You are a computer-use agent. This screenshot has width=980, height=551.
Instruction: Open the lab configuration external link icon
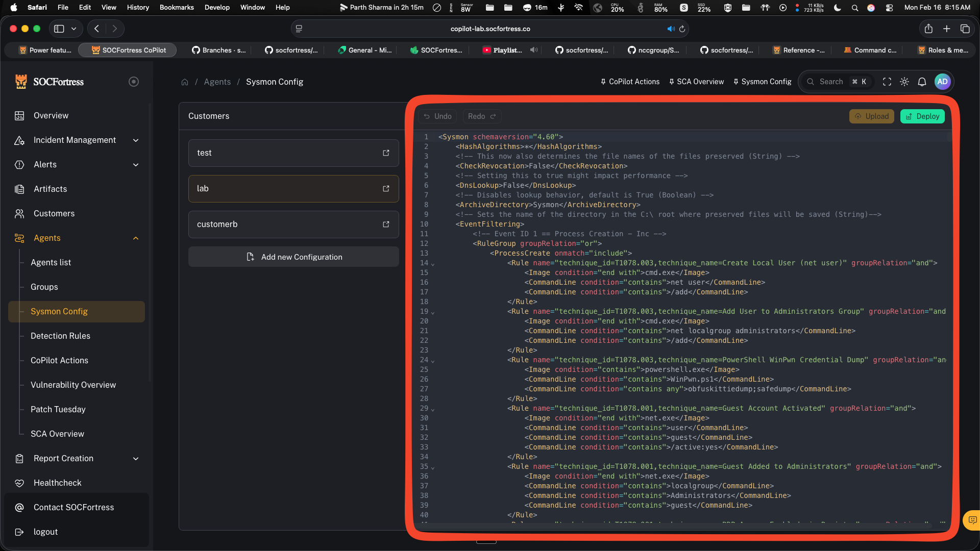pos(386,189)
